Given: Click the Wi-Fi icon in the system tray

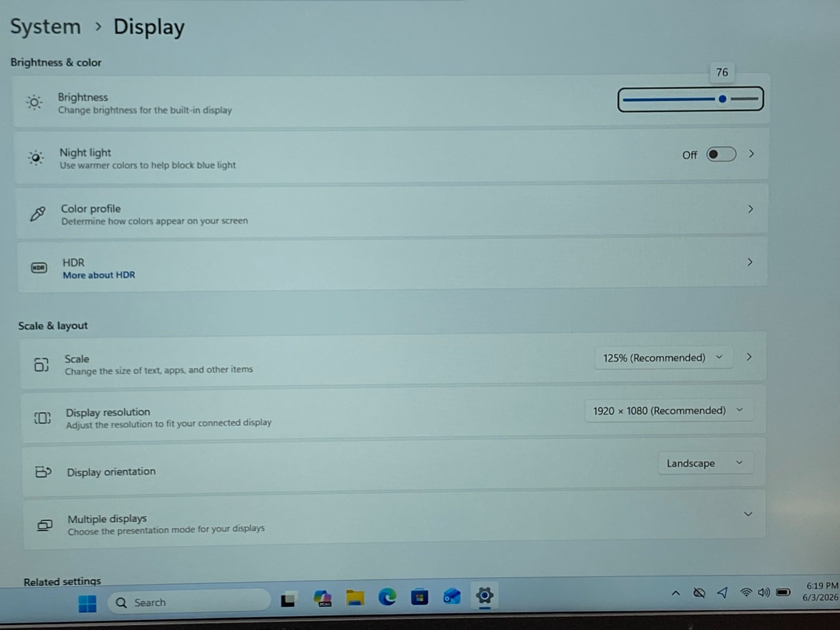Looking at the screenshot, I should [x=745, y=592].
